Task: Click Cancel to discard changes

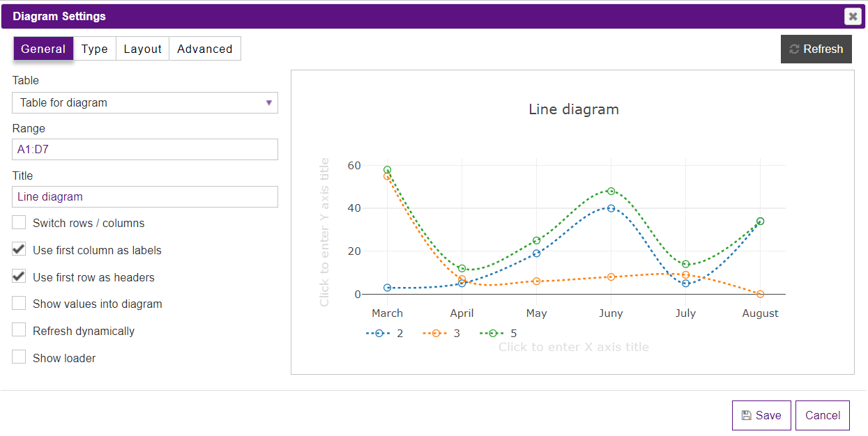Action: click(822, 415)
